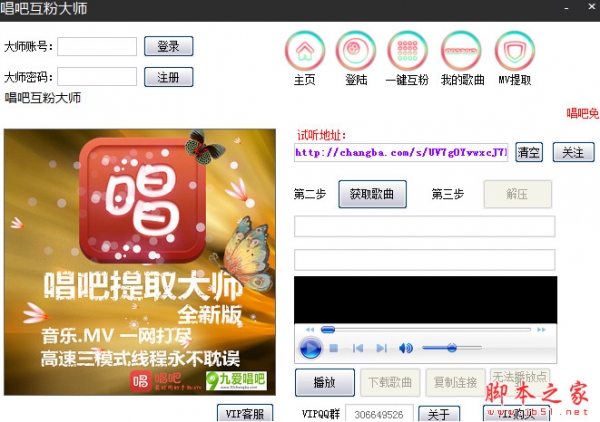This screenshot has width=600, height=422.
Task: Click the 登录 button
Action: coord(169,46)
